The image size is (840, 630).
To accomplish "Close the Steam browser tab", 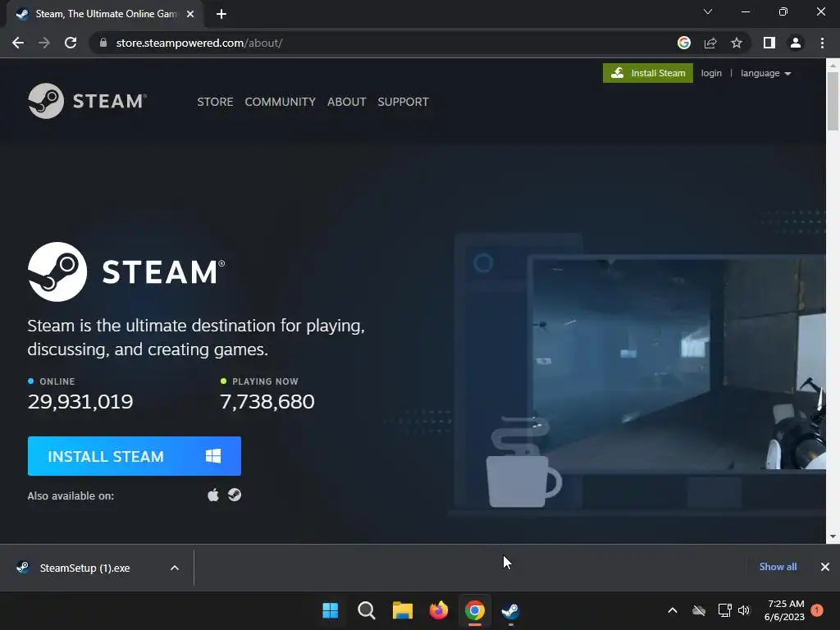I will pos(190,14).
